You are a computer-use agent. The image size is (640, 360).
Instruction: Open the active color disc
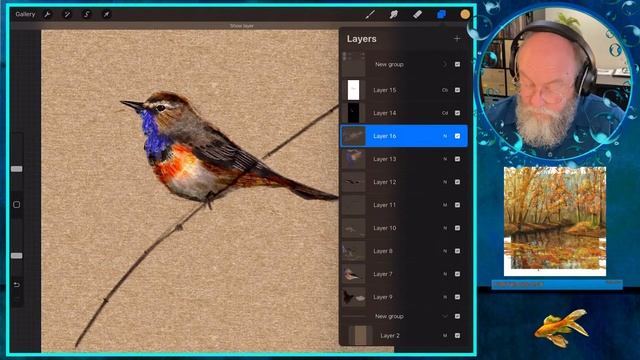pyautogui.click(x=465, y=15)
